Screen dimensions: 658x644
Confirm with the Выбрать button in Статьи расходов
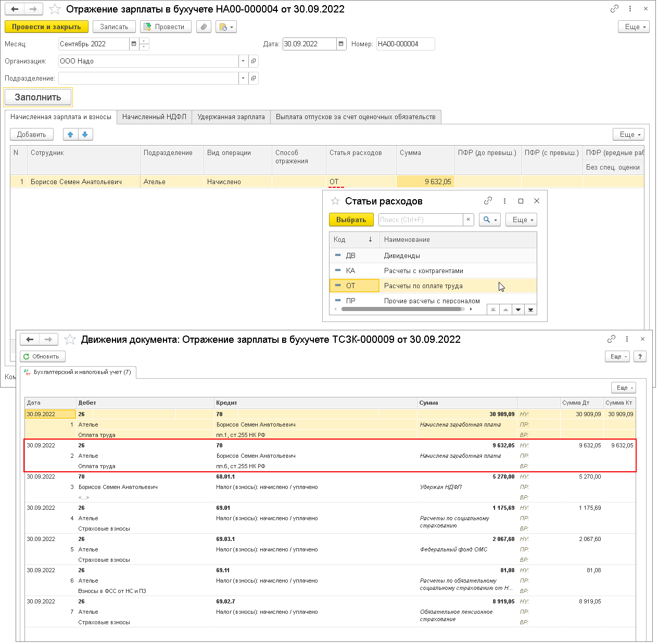tap(351, 220)
